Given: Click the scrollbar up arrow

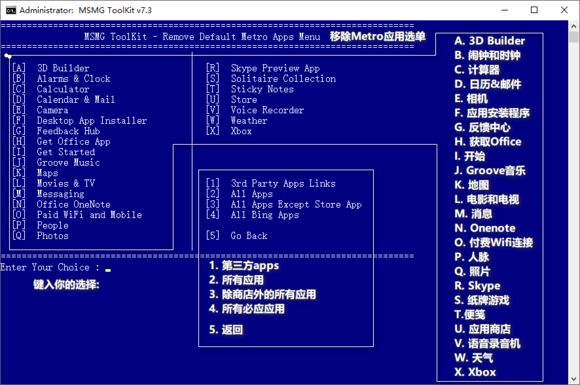Looking at the screenshot, I should click(574, 26).
